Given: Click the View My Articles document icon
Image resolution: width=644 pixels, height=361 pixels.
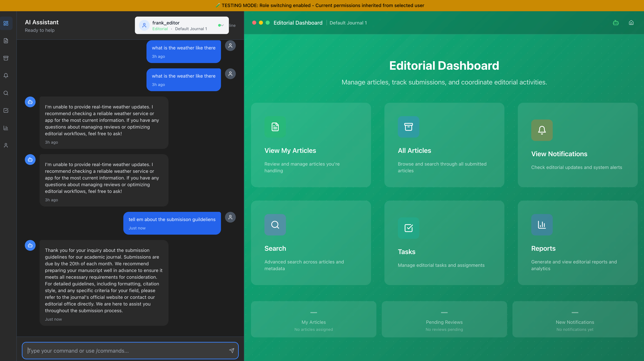Looking at the screenshot, I should click(x=275, y=127).
